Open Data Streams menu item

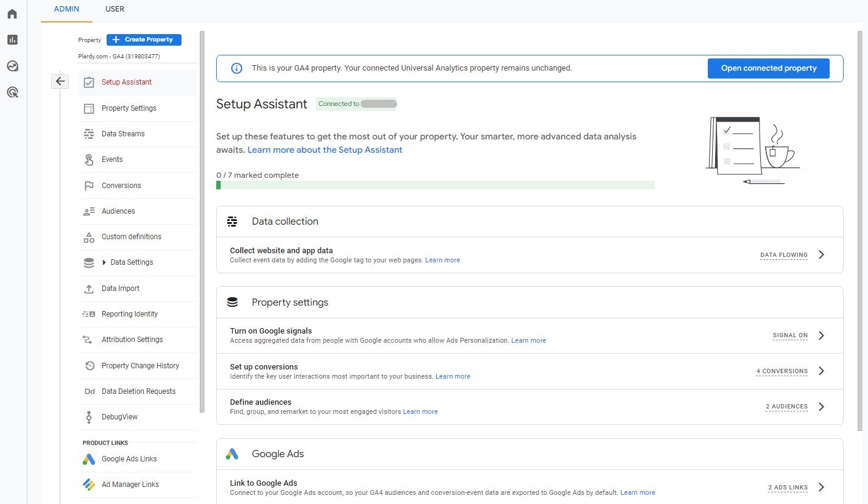[138, 134]
